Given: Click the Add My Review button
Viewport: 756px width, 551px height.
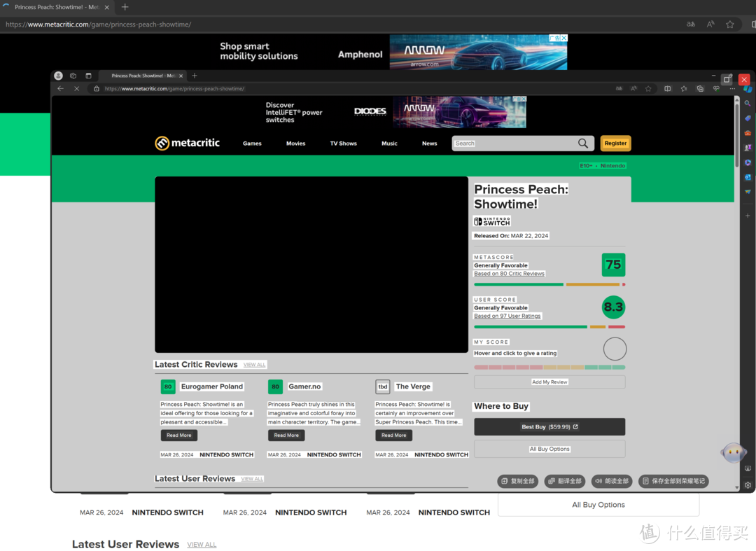Looking at the screenshot, I should [x=549, y=382].
